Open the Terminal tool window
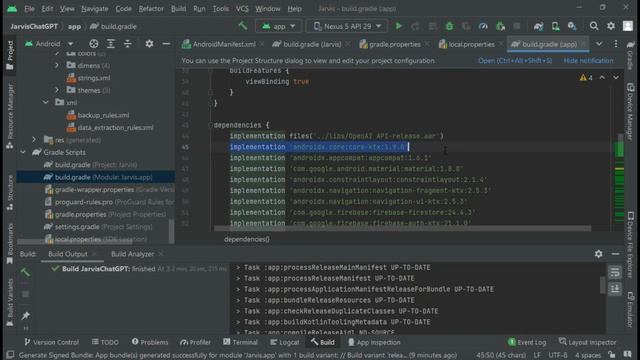The width and height of the screenshot is (640, 360). click(x=241, y=342)
